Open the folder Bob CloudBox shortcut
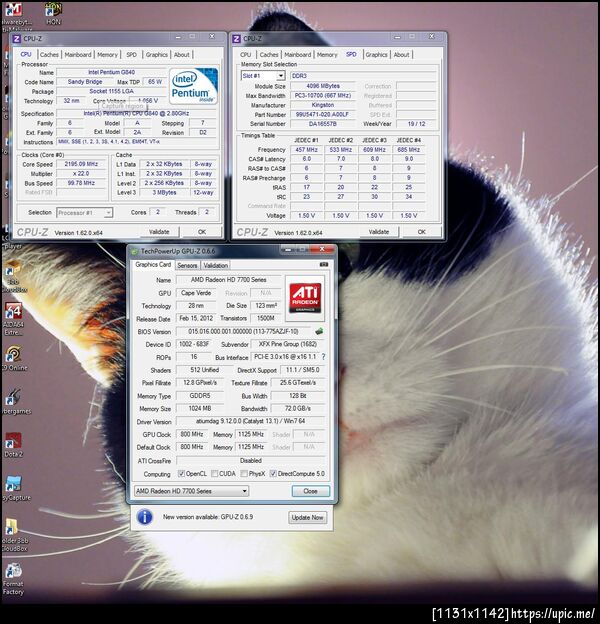 point(14,535)
